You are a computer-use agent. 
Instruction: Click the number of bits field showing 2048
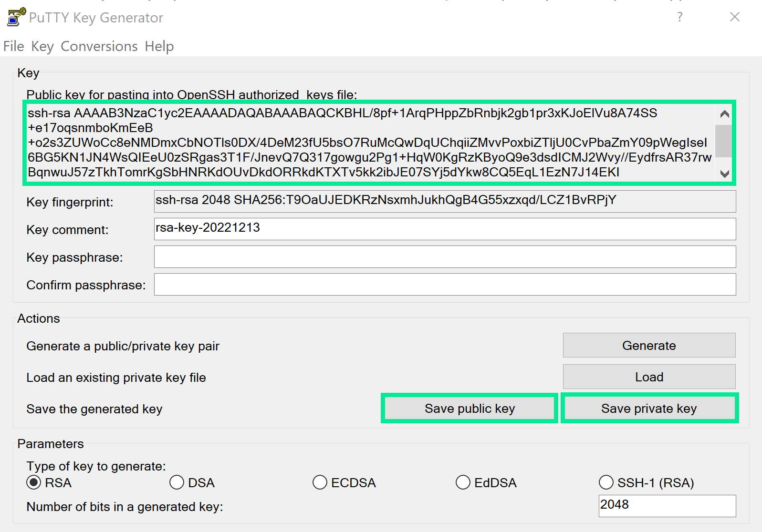coord(667,505)
